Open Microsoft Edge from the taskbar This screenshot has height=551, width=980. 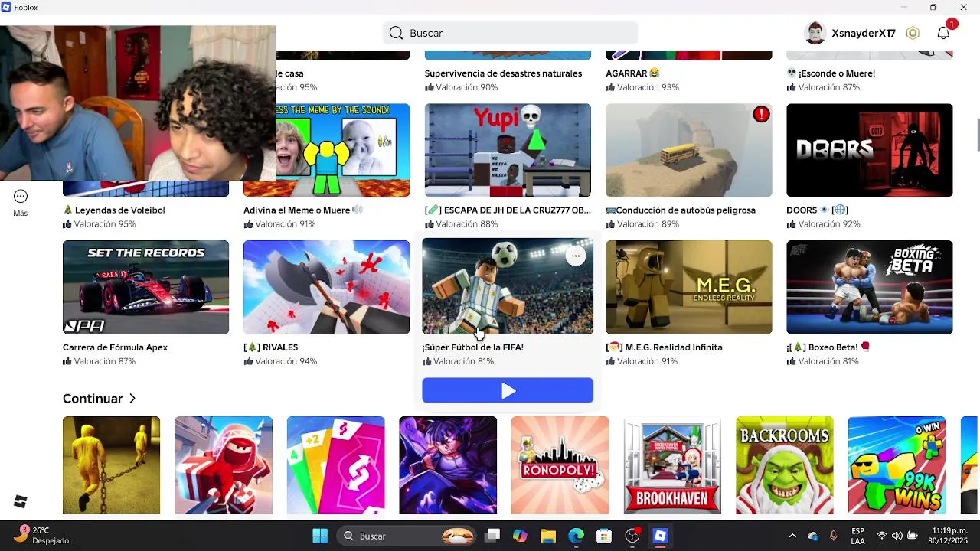(576, 536)
